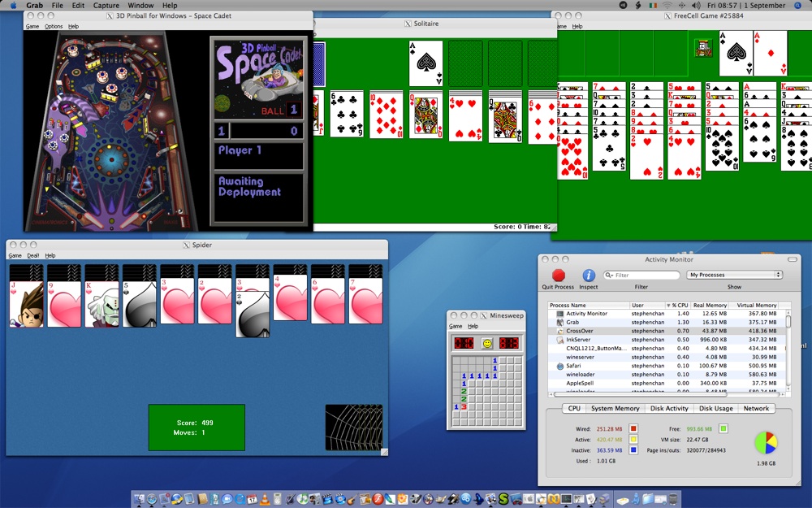Open the Game menu in 3D Pinball

point(32,27)
